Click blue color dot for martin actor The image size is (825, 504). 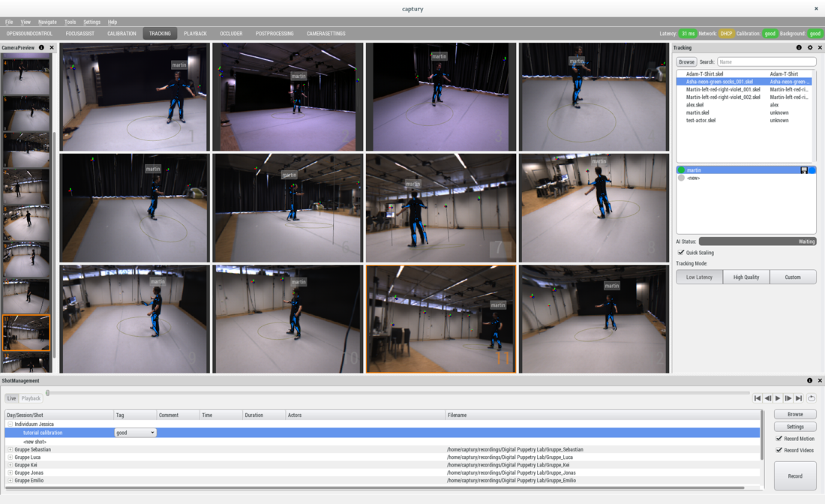pos(812,170)
